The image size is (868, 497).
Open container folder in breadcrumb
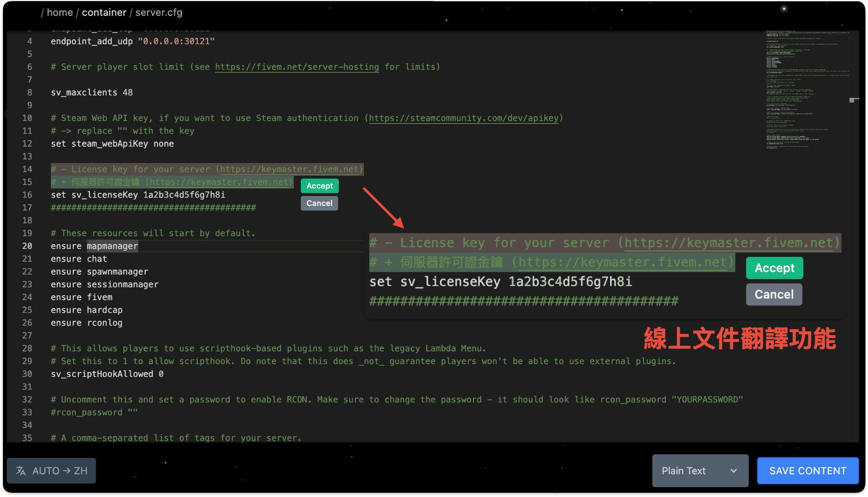(x=104, y=13)
